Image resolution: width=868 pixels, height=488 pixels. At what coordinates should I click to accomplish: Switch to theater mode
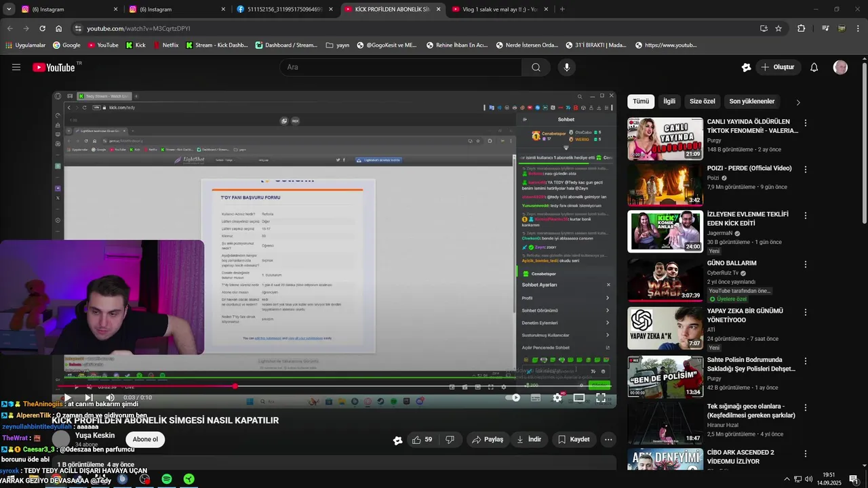(579, 398)
